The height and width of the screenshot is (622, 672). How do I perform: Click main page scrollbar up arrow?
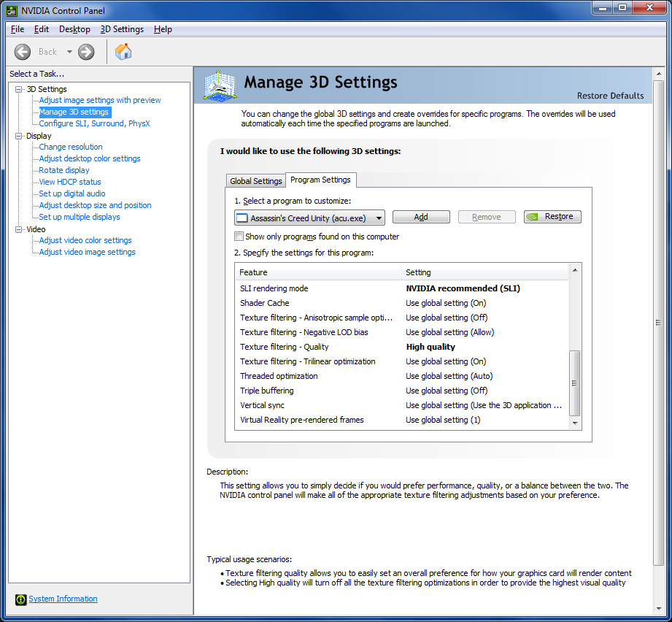pyautogui.click(x=659, y=74)
